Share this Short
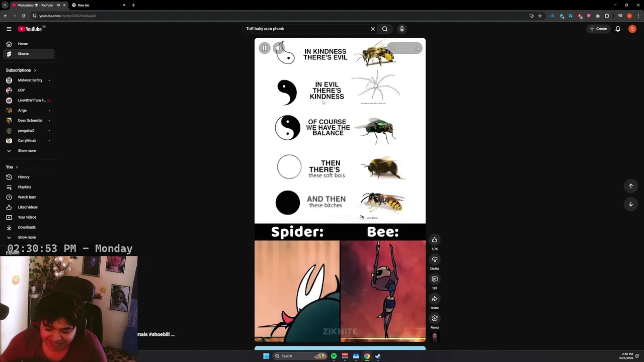Image resolution: width=644 pixels, height=362 pixels. tap(435, 299)
